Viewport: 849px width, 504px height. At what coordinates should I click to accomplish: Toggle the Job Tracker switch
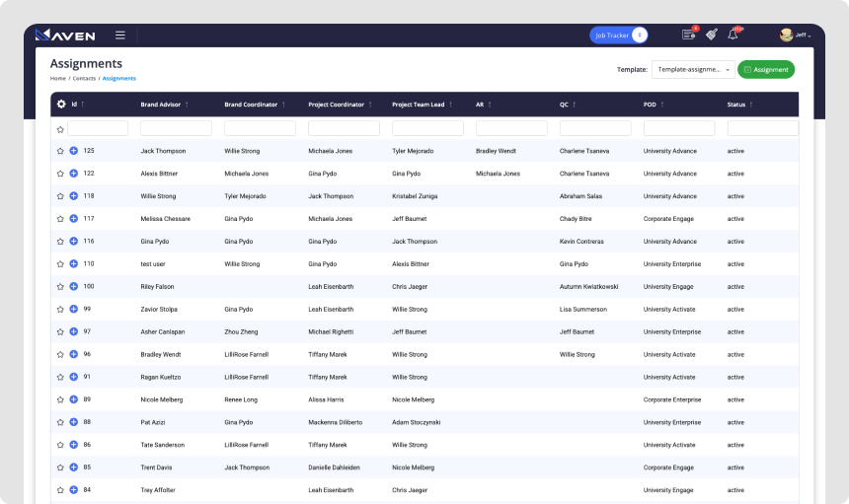pyautogui.click(x=639, y=36)
